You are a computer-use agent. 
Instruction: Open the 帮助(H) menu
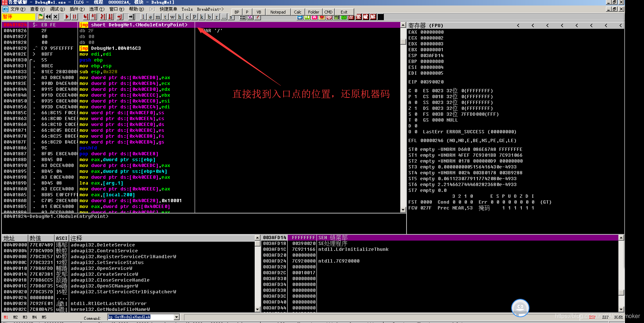pos(136,9)
